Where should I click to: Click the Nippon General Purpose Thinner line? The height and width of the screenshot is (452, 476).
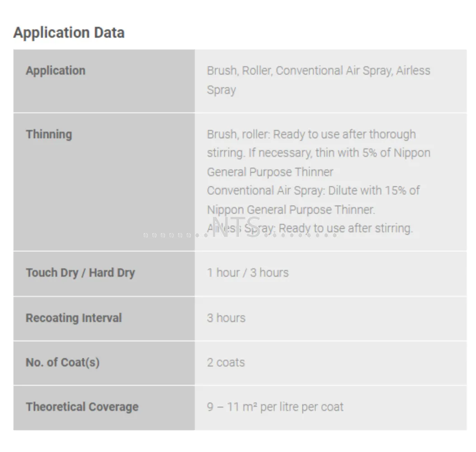click(x=291, y=210)
